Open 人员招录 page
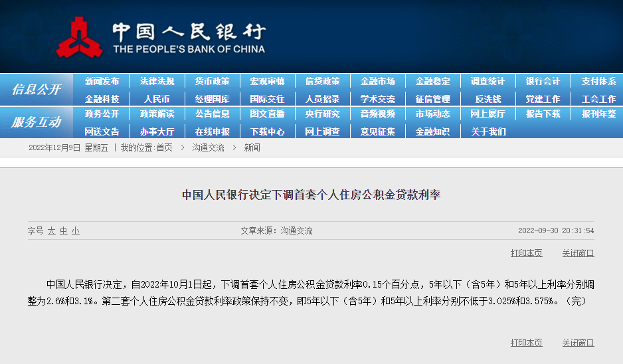This screenshot has height=364, width=623. 323,99
